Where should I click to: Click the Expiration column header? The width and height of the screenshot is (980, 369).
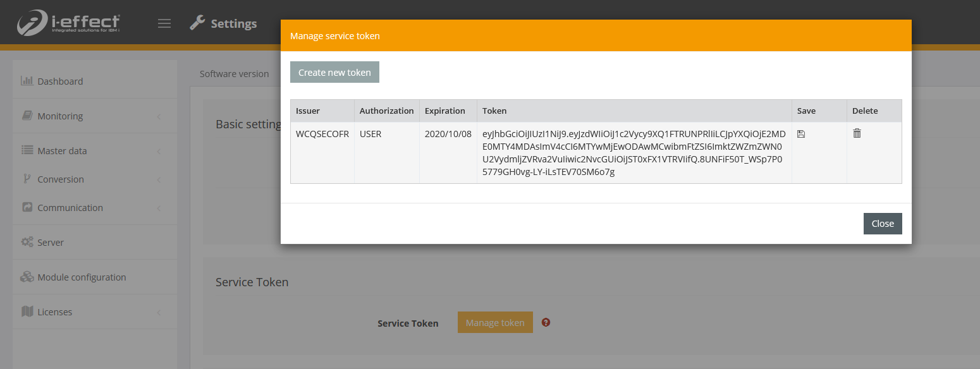coord(445,111)
